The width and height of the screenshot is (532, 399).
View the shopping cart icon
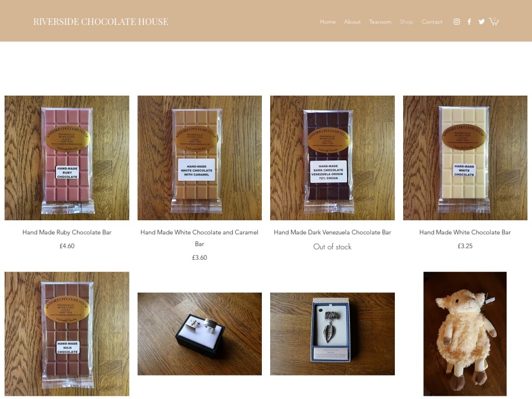494,21
